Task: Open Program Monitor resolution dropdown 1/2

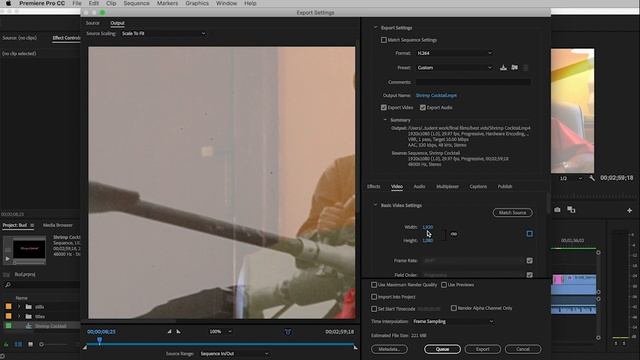Action: click(571, 178)
